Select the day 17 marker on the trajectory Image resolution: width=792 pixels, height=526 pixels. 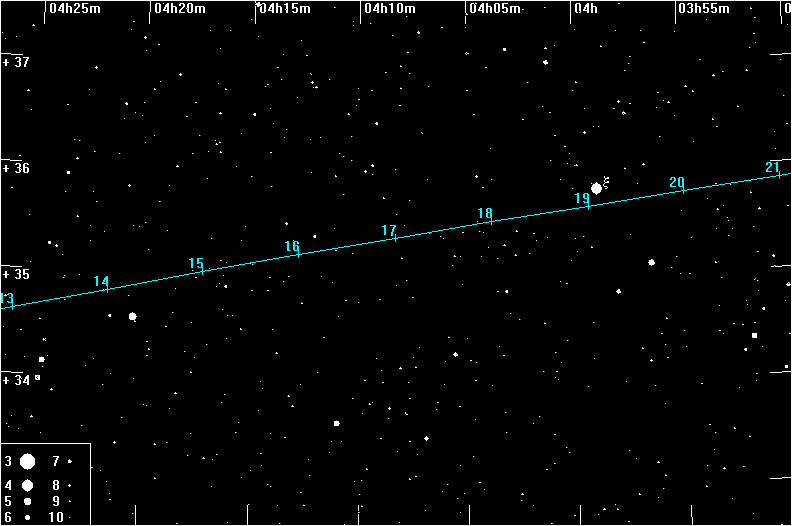tap(395, 237)
